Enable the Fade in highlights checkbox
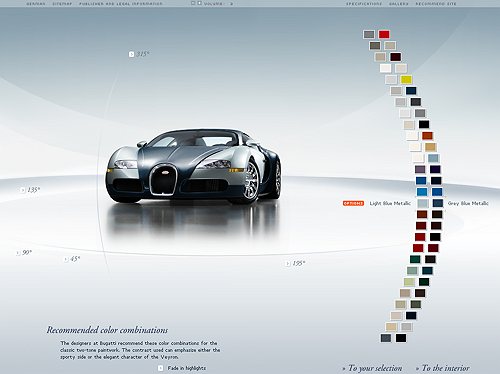This screenshot has height=374, width=500. click(161, 368)
